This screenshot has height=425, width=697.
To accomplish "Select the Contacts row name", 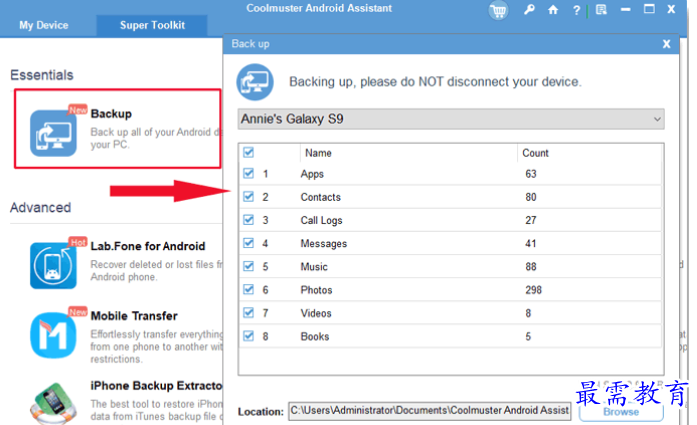I will 320,197.
